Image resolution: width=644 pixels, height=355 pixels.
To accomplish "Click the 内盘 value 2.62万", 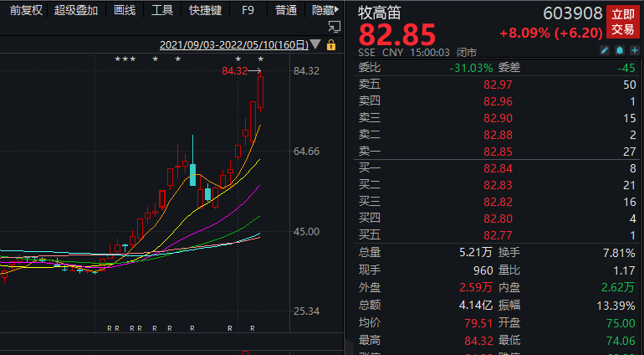I will (x=618, y=287).
